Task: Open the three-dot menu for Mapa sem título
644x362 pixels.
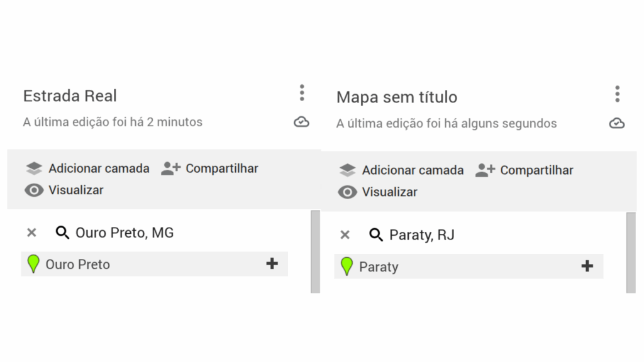Action: (x=618, y=94)
